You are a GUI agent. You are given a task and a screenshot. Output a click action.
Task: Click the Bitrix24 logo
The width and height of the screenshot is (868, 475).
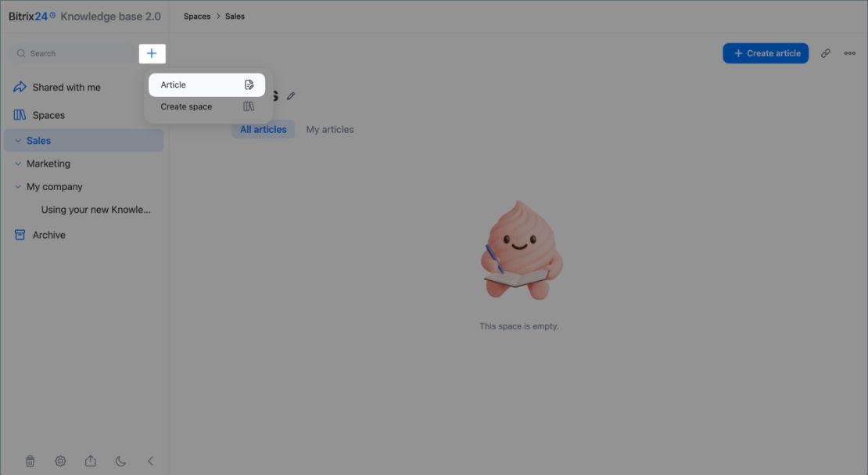31,16
